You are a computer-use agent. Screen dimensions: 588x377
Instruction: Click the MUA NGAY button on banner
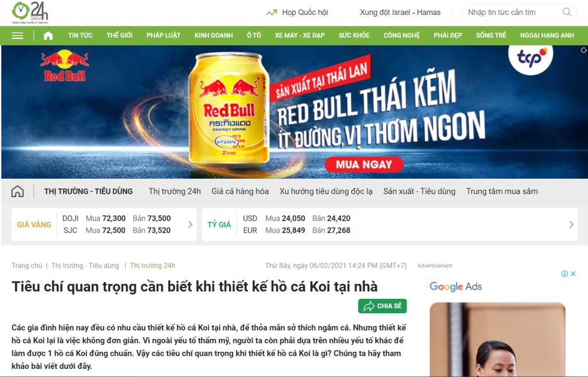point(363,164)
